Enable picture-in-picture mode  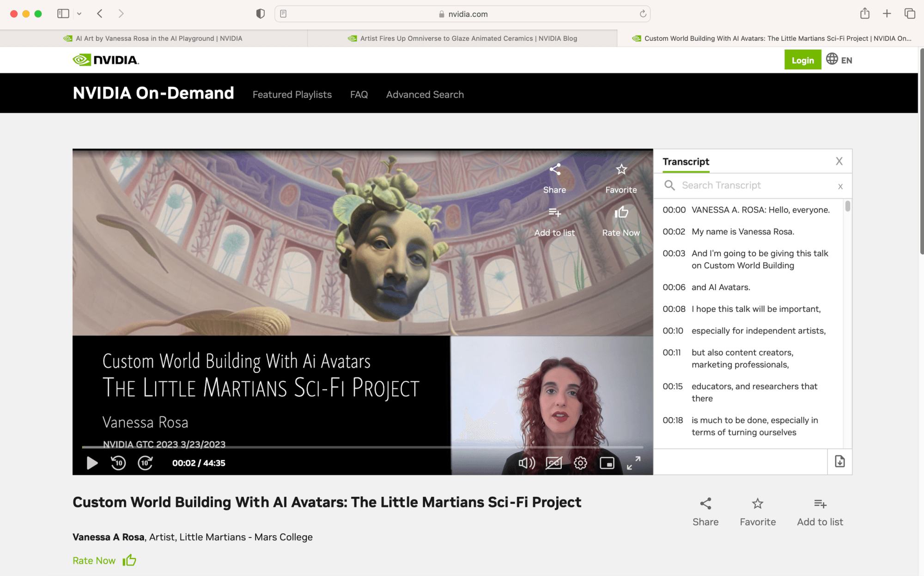607,463
